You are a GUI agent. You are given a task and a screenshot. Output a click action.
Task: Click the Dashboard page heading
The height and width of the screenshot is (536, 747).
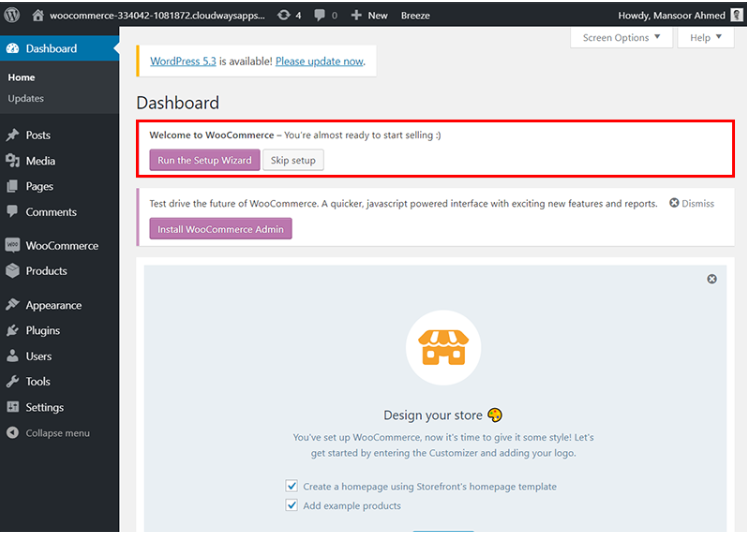pyautogui.click(x=178, y=102)
